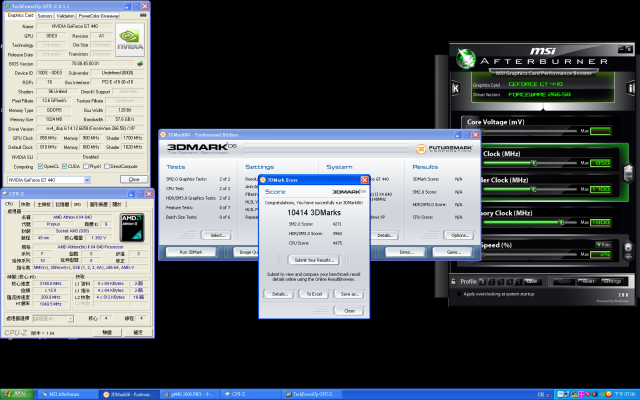This screenshot has height=400, width=640.
Task: Select profile slot 5 in Afterburner
Action: click(518, 282)
